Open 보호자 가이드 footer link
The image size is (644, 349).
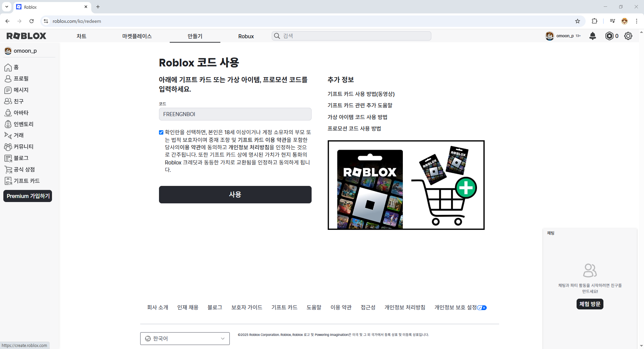pyautogui.click(x=247, y=307)
